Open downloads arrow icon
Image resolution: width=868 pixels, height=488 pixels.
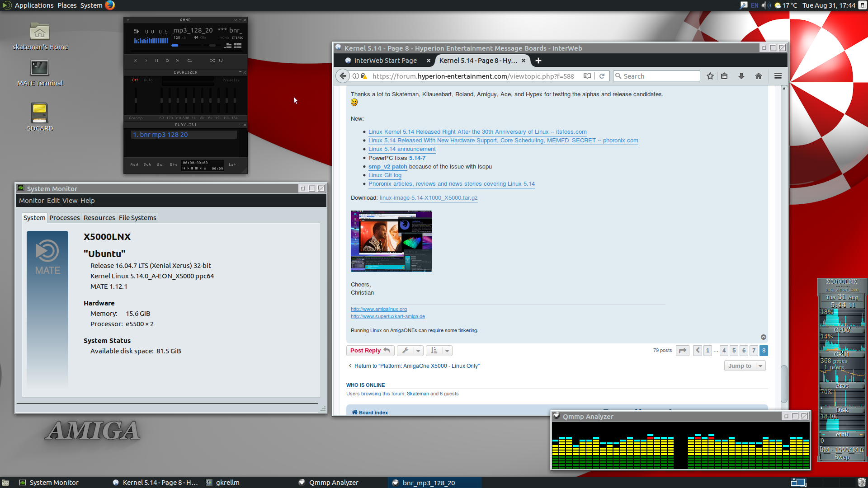coord(741,76)
